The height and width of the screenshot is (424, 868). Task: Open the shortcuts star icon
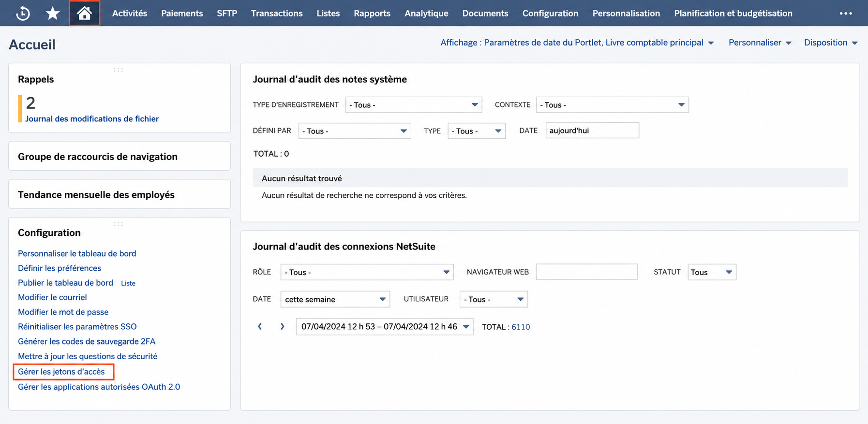point(53,13)
